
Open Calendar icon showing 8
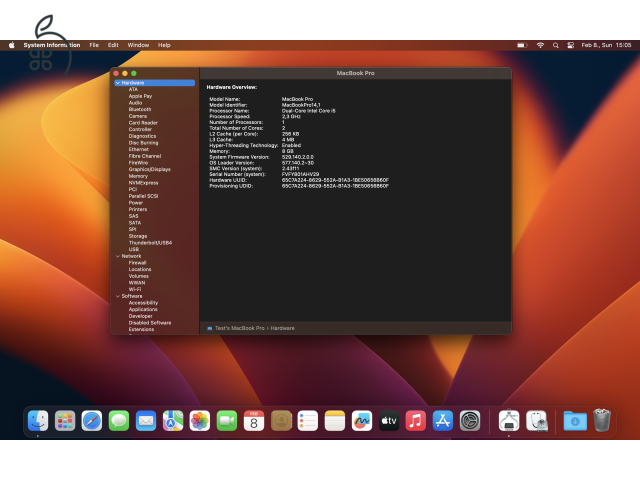254,421
